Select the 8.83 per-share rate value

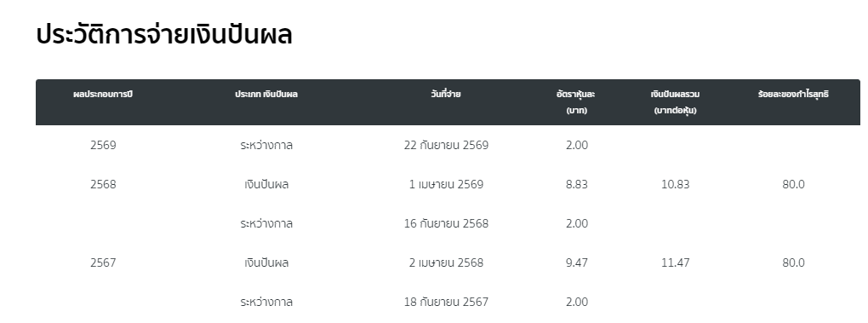577,184
